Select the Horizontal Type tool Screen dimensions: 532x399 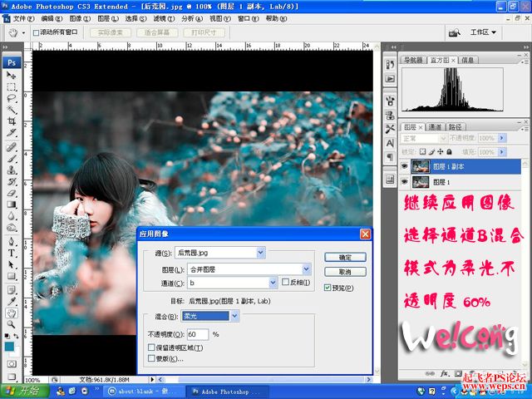click(x=12, y=253)
